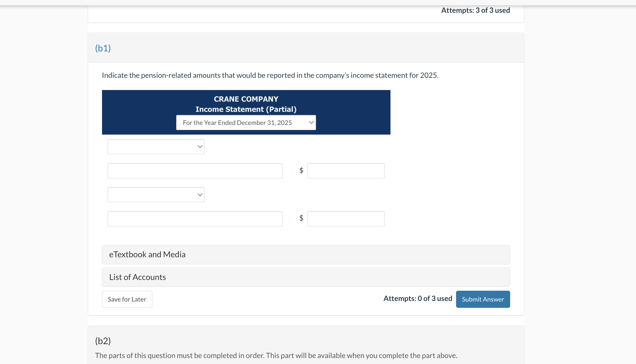Click the Save for Later button
Image resolution: width=636 pixels, height=364 pixels.
pos(127,299)
